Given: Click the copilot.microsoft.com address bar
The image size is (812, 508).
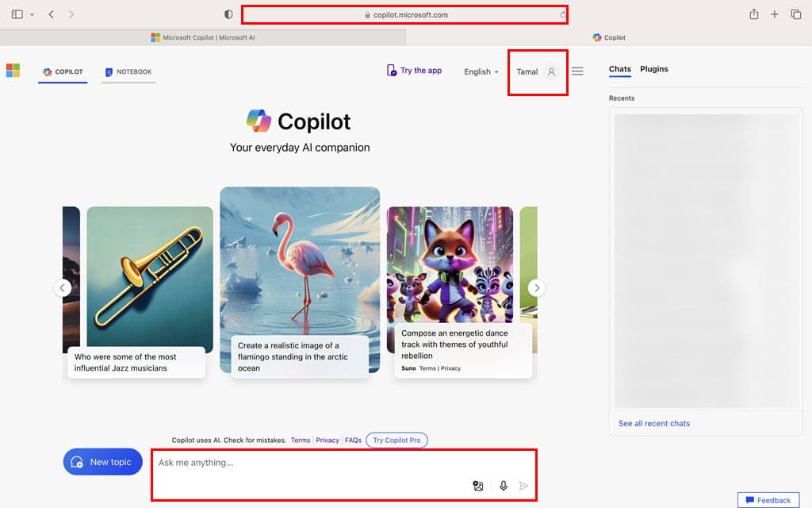Looking at the screenshot, I should pyautogui.click(x=404, y=14).
